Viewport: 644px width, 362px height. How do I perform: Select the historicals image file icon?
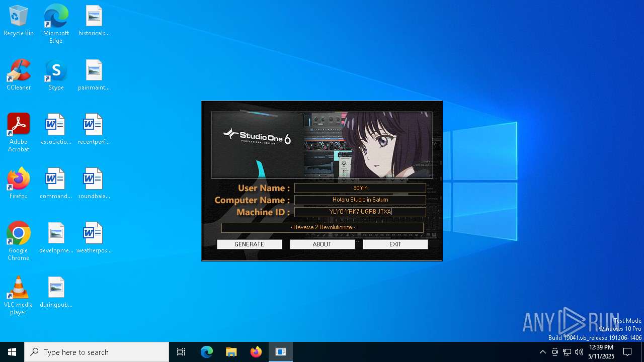click(x=94, y=21)
